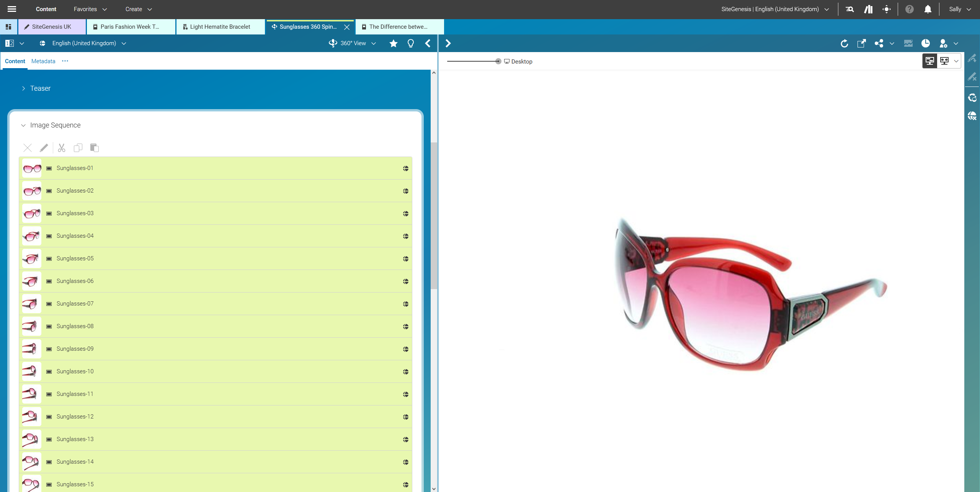
Task: Open the English (United Kingdom) locale dropdown
Action: [x=84, y=43]
